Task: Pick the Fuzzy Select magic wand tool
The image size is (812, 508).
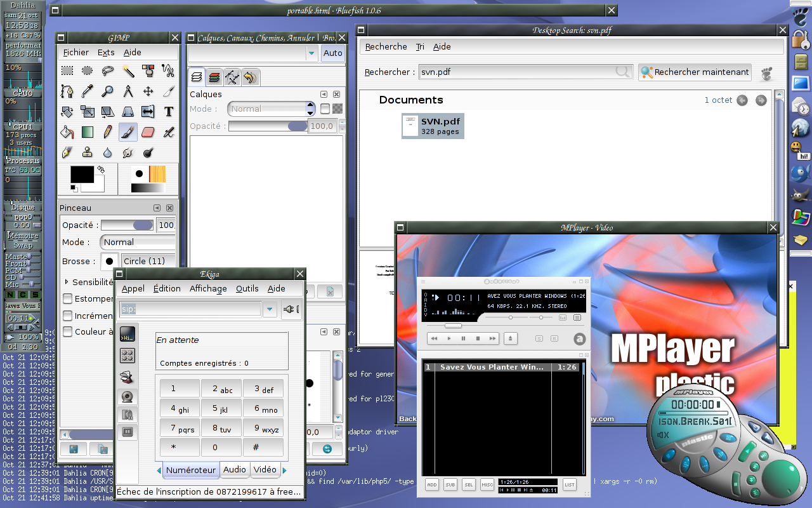Action: coord(128,70)
